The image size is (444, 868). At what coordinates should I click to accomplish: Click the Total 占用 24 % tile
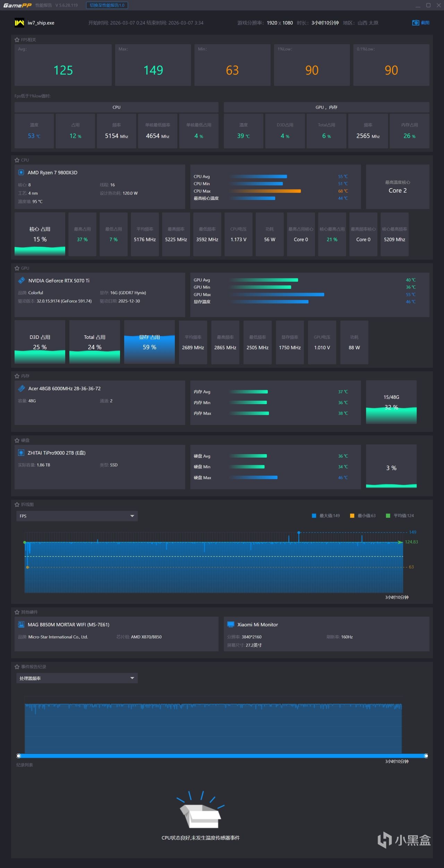95,342
